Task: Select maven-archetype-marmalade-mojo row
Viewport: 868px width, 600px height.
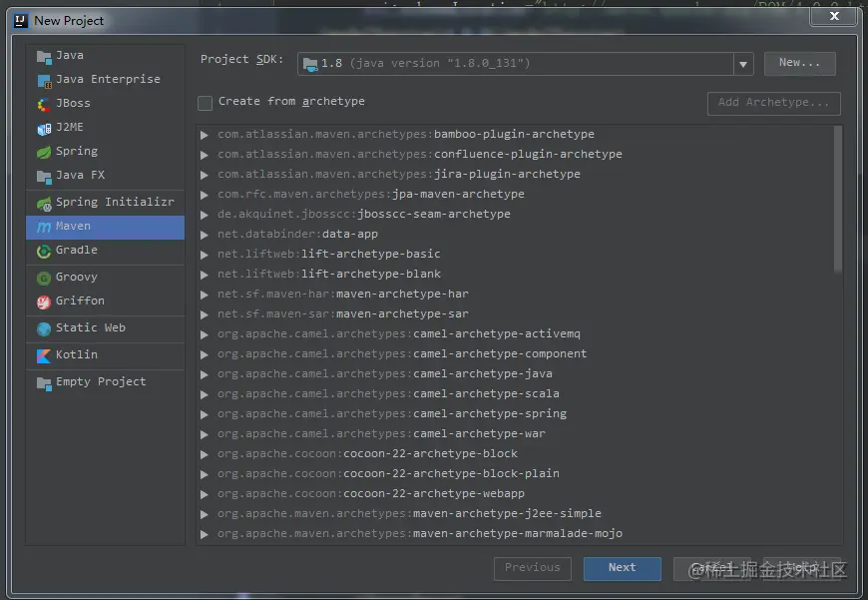Action: click(x=515, y=533)
